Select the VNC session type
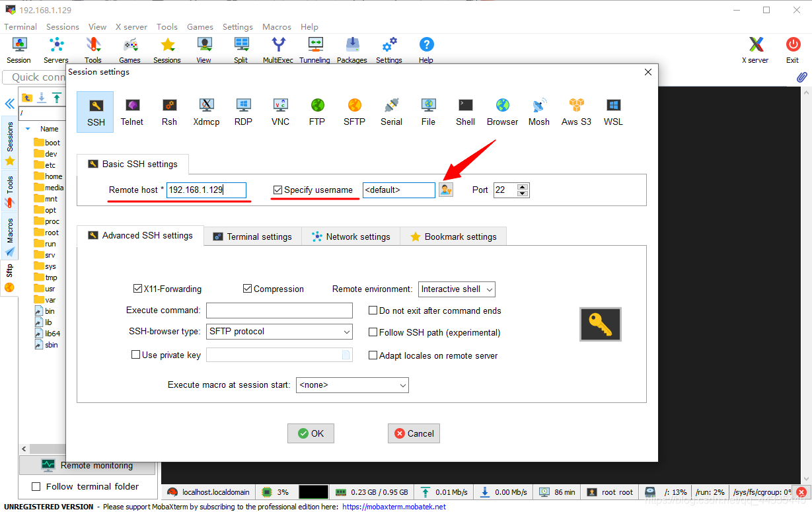This screenshot has width=812, height=512. click(x=280, y=112)
